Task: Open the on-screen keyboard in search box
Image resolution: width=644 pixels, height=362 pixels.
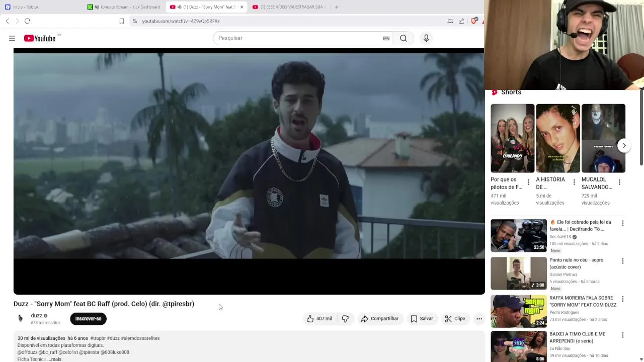Action: pos(386,38)
